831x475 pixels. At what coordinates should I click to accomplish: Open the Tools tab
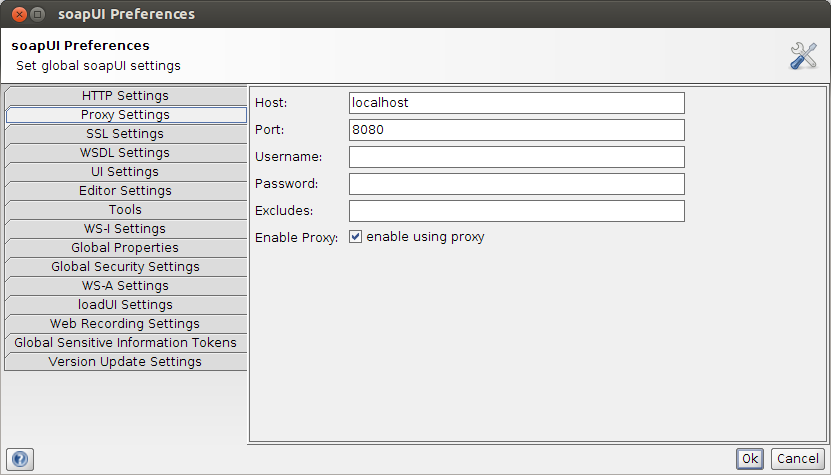126,210
